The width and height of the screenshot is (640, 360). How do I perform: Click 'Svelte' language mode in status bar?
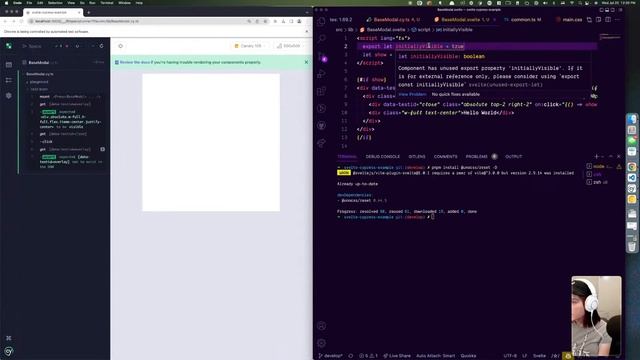539,356
